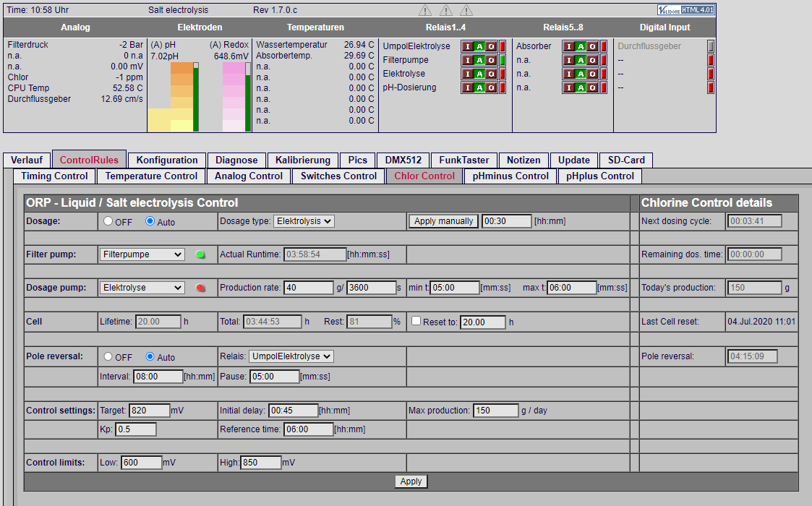Click the Reference time field
812x506 pixels.
coord(309,429)
